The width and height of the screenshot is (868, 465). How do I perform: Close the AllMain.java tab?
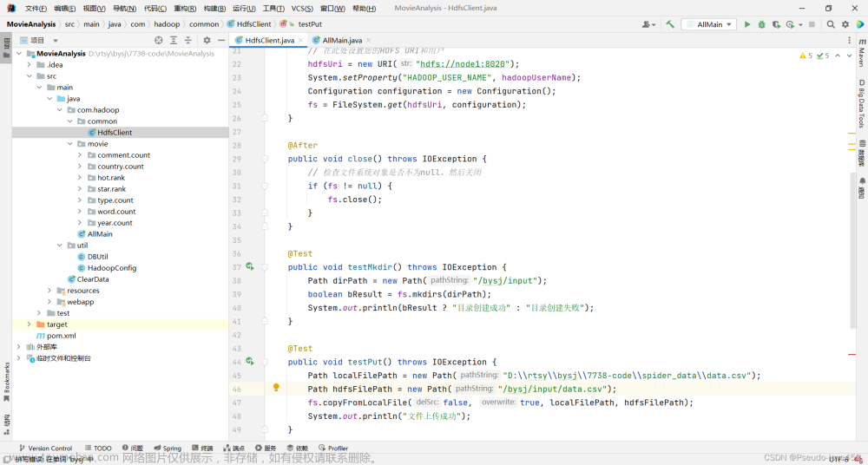368,41
